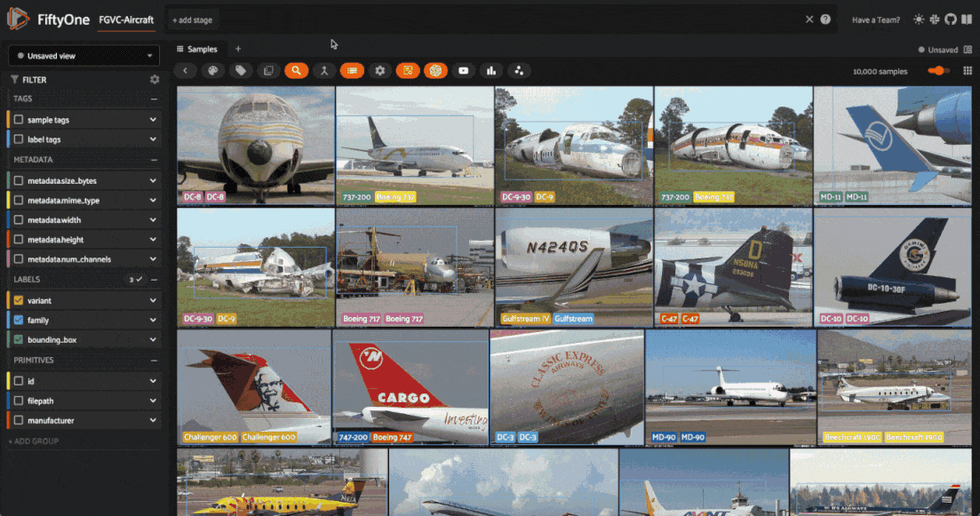980x516 pixels.
Task: Open the color scheme palette icon
Action: click(212, 70)
